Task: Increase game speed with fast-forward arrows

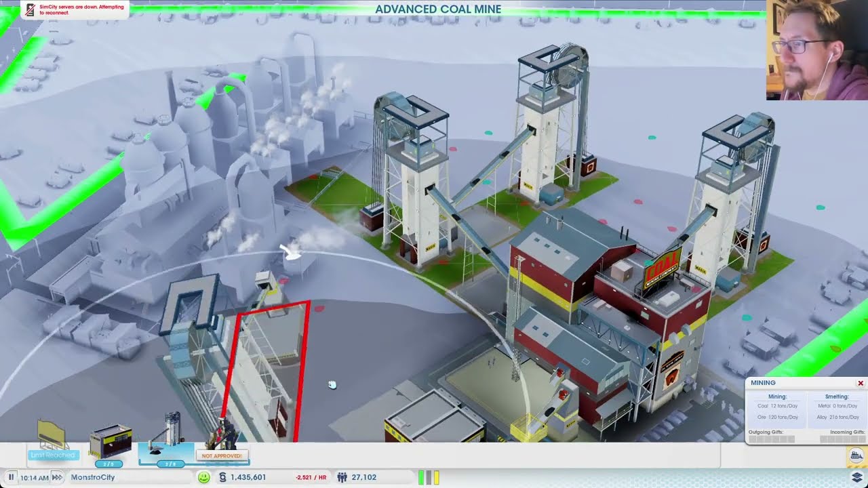Action: click(x=58, y=477)
